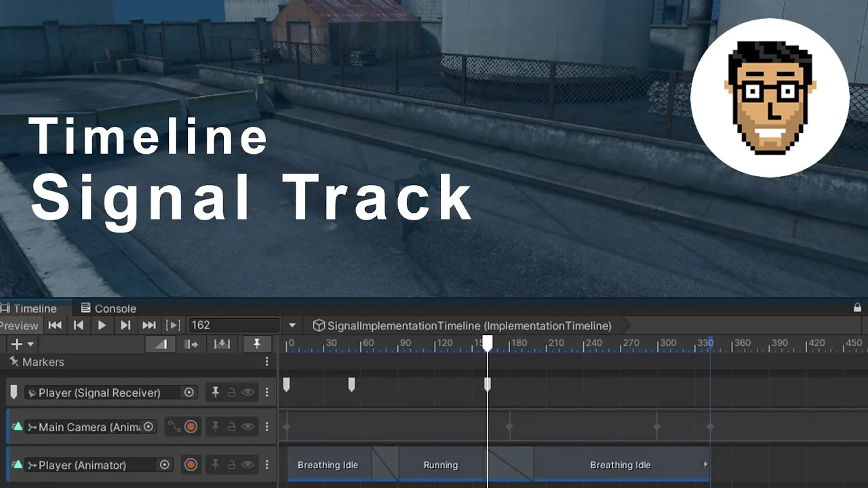
Task: Click the SignalImplementationTimeline breadcrumb
Action: (462, 326)
